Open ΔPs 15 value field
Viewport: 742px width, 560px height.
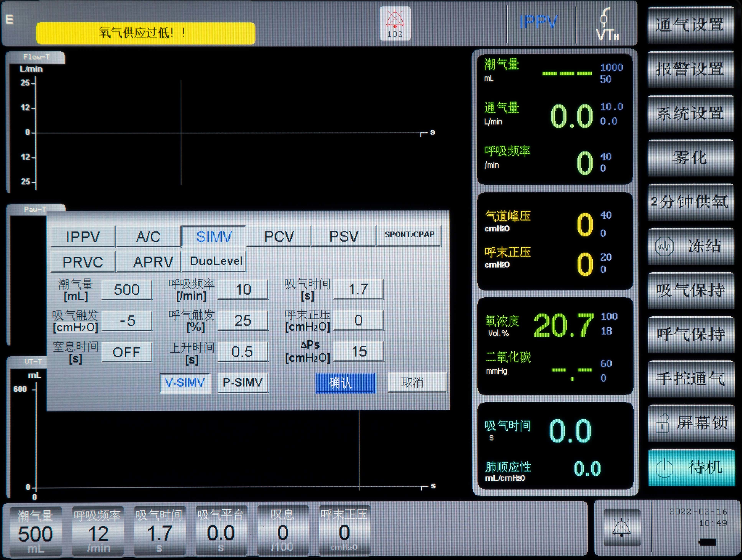(359, 352)
